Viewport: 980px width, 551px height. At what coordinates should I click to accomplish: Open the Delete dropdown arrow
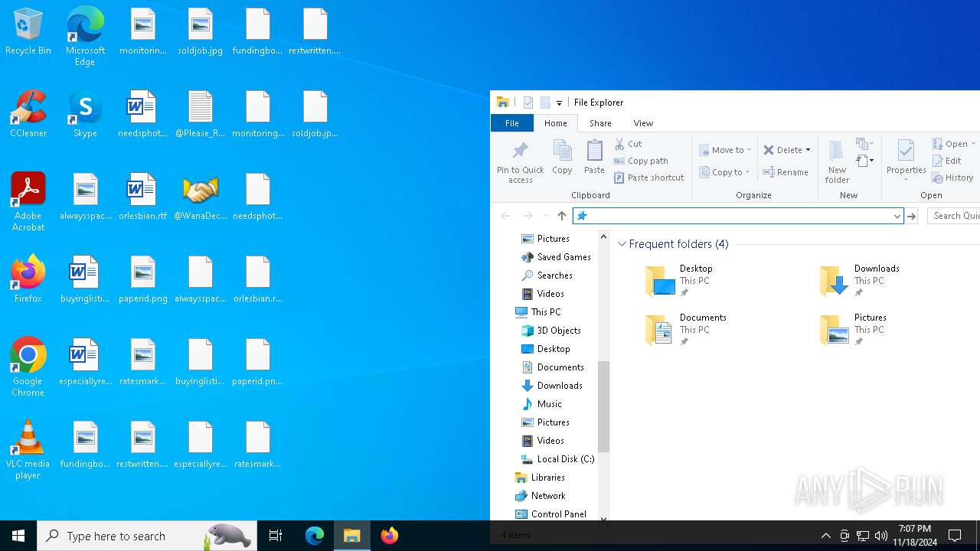click(808, 150)
